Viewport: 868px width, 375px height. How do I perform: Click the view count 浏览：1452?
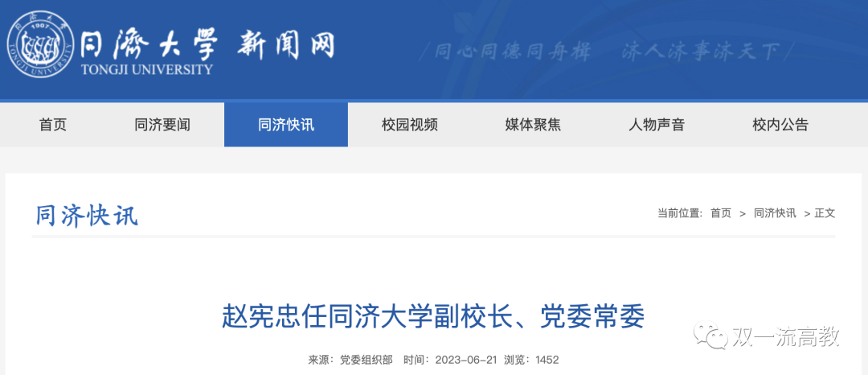coord(531,360)
